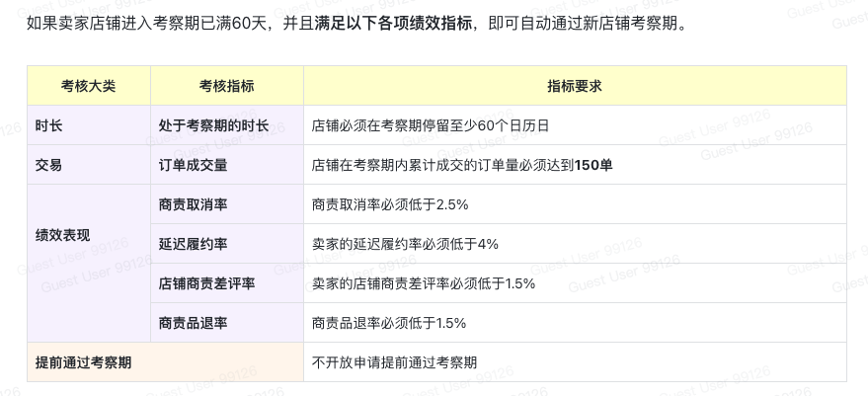868x396 pixels.
Task: Click the 商责取消率必须低于2.5% requirement
Action: [389, 204]
